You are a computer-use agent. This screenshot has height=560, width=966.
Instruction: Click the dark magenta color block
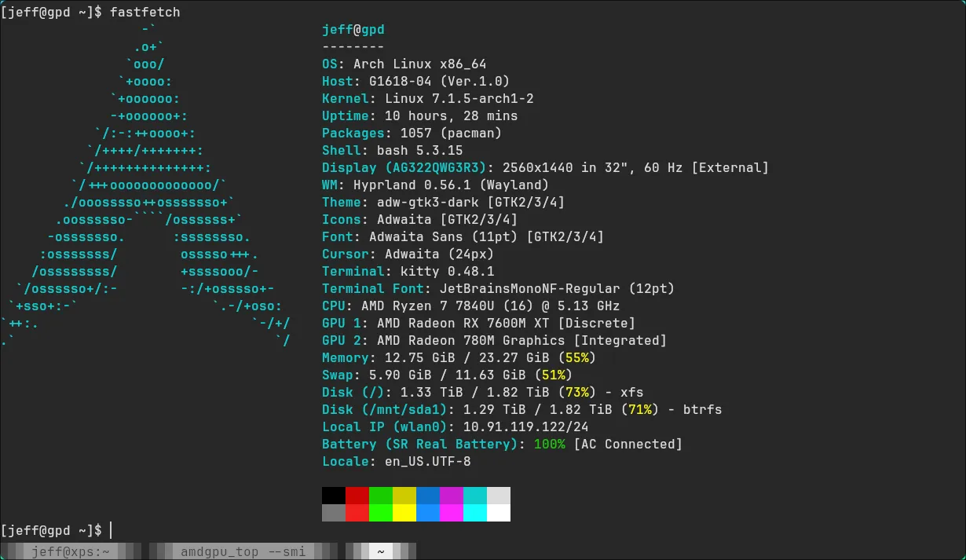452,496
